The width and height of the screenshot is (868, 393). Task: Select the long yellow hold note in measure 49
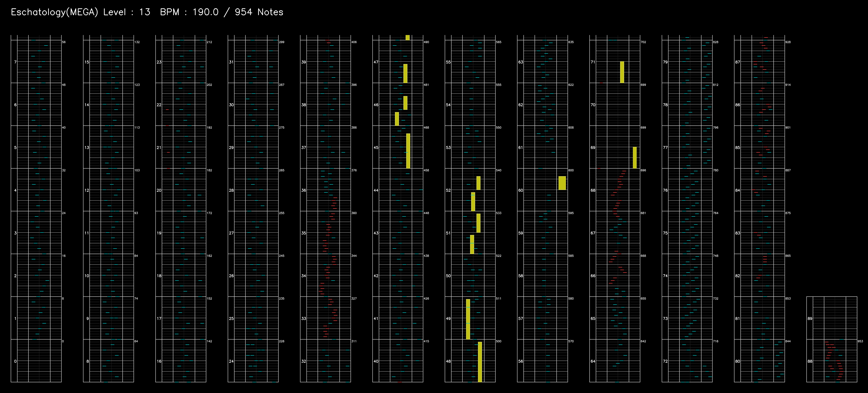pyautogui.click(x=468, y=319)
